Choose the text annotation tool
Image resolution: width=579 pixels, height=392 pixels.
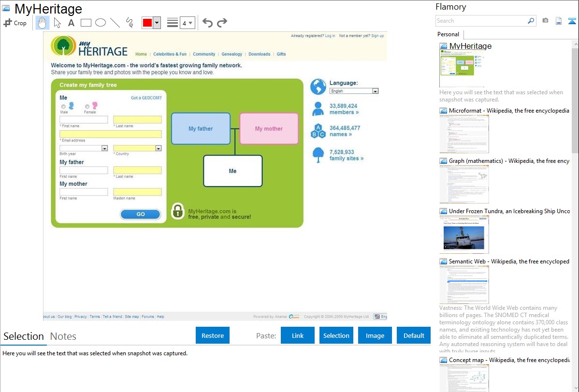pos(71,23)
